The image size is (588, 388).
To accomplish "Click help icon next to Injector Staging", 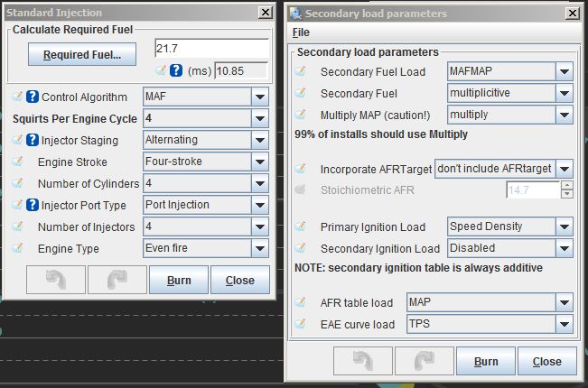I will point(33,140).
